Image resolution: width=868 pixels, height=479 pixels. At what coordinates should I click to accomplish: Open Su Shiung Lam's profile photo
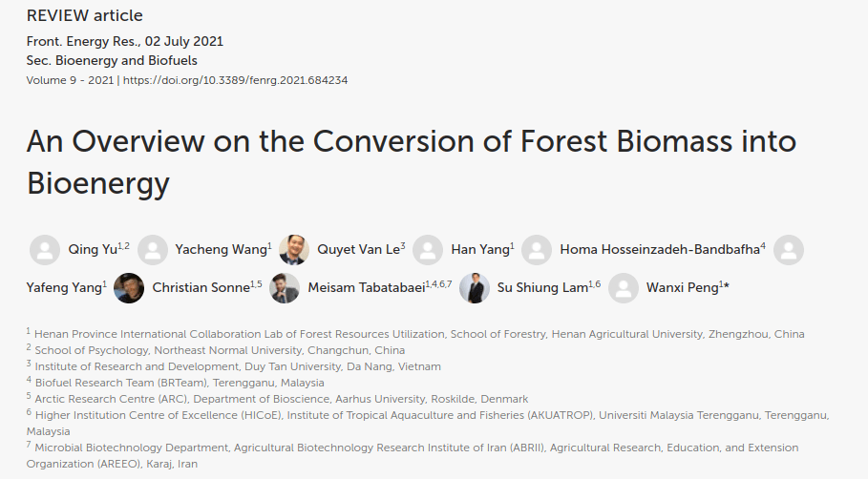475,287
